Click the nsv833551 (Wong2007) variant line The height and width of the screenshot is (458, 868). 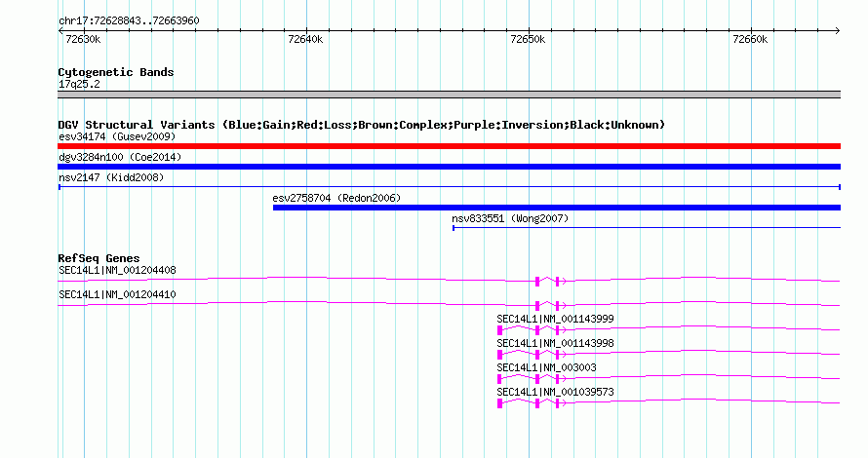(x=647, y=228)
